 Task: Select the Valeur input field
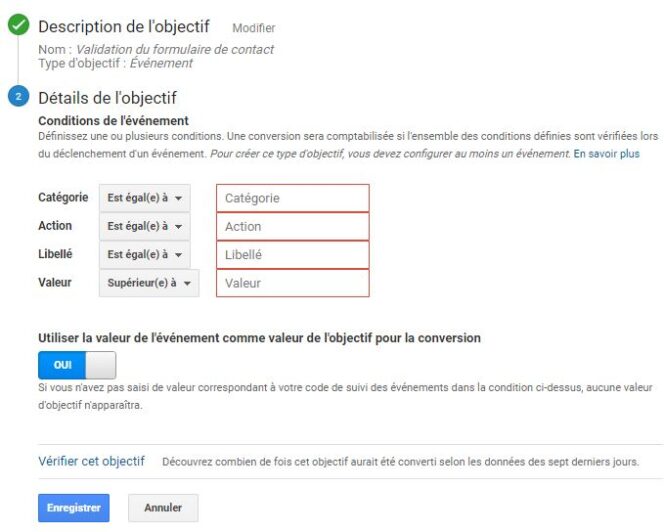(x=292, y=283)
